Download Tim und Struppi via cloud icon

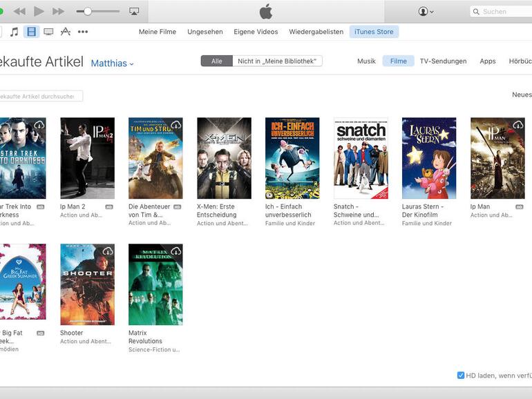176,125
